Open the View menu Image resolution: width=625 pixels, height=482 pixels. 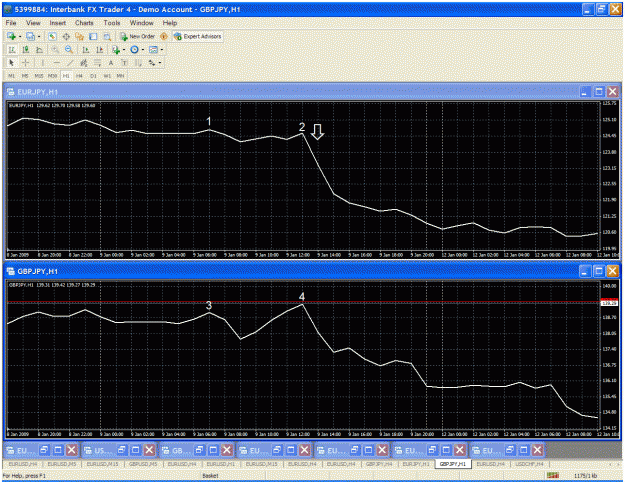coord(33,23)
